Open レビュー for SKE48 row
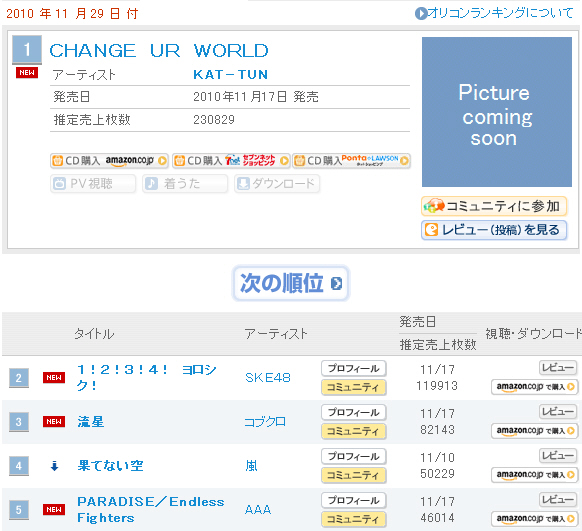Viewport: 582px width, 531px height. pyautogui.click(x=558, y=368)
